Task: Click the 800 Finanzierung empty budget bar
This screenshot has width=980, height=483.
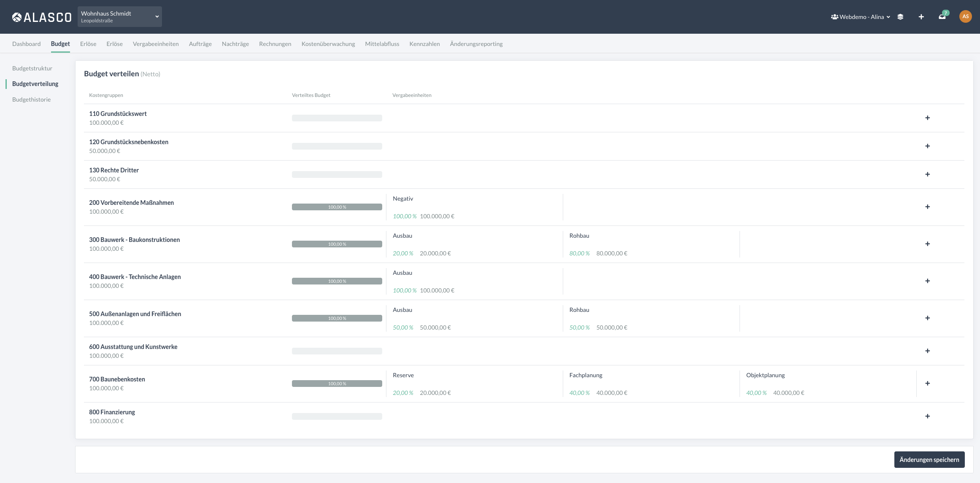Action: [337, 416]
